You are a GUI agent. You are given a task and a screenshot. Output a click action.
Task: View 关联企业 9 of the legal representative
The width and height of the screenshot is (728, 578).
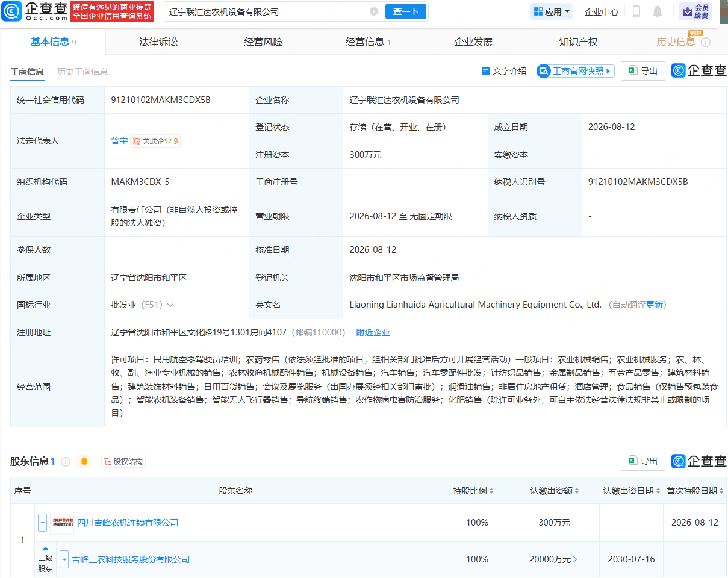[x=155, y=141]
